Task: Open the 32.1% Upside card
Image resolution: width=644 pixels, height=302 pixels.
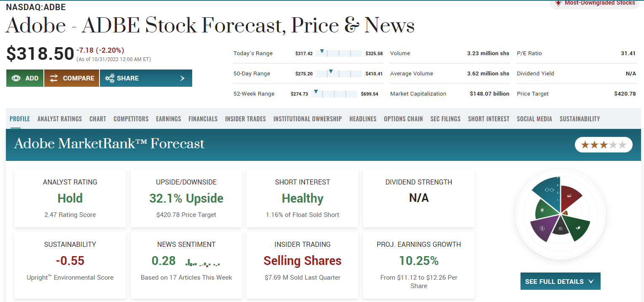Action: click(x=186, y=198)
